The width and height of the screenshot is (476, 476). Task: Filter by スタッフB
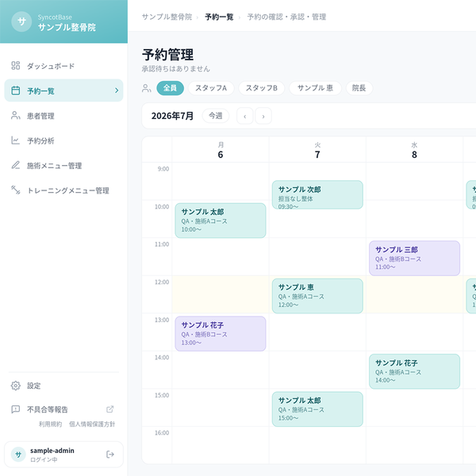261,88
